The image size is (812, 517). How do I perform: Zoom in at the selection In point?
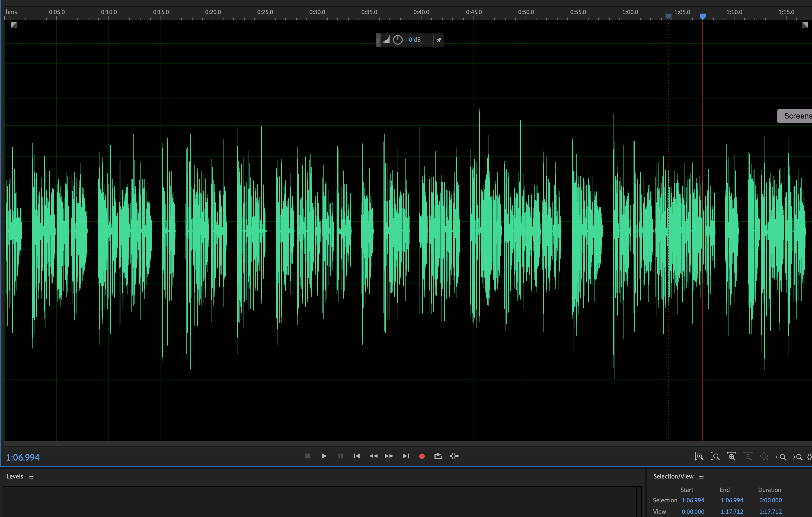[782, 457]
